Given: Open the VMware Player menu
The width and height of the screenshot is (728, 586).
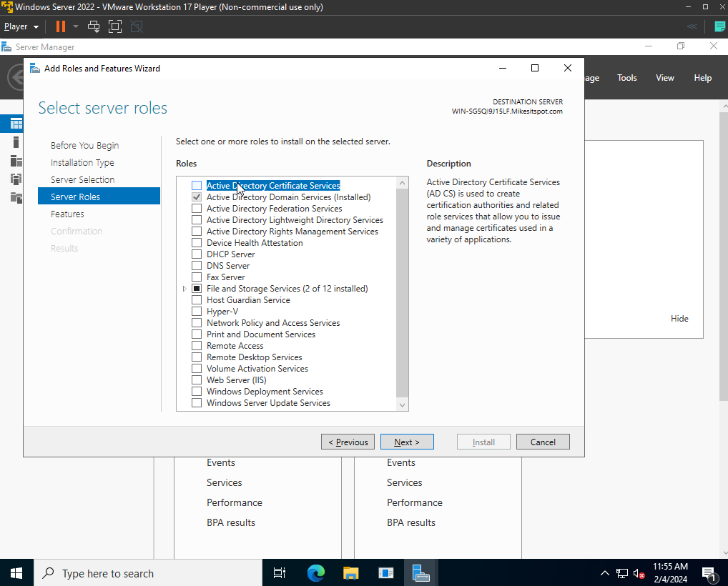Looking at the screenshot, I should pos(21,26).
